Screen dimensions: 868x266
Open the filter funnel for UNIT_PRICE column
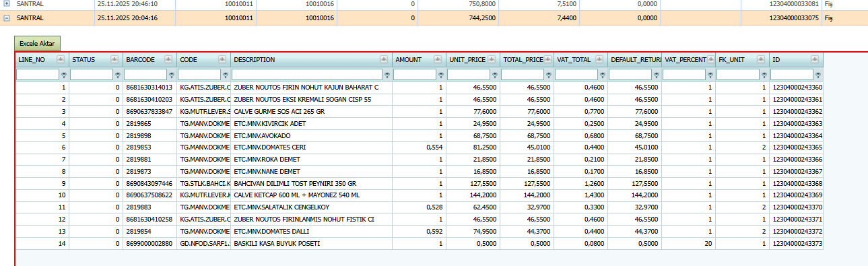(x=495, y=75)
